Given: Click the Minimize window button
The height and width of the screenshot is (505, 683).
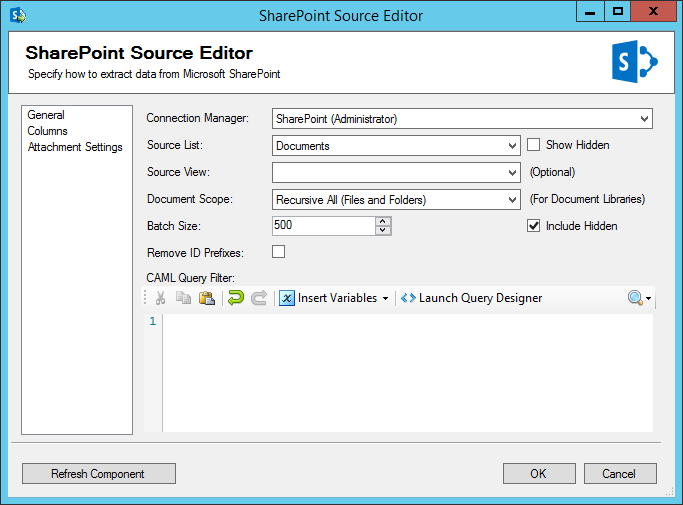Looking at the screenshot, I should pyautogui.click(x=590, y=11).
